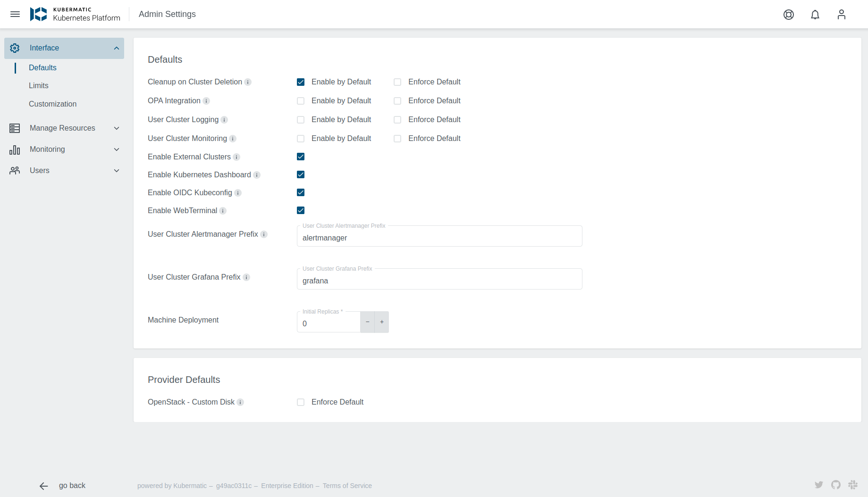Open the GitHub icon in the footer
Viewport: 868px width, 497px height.
pos(836,485)
